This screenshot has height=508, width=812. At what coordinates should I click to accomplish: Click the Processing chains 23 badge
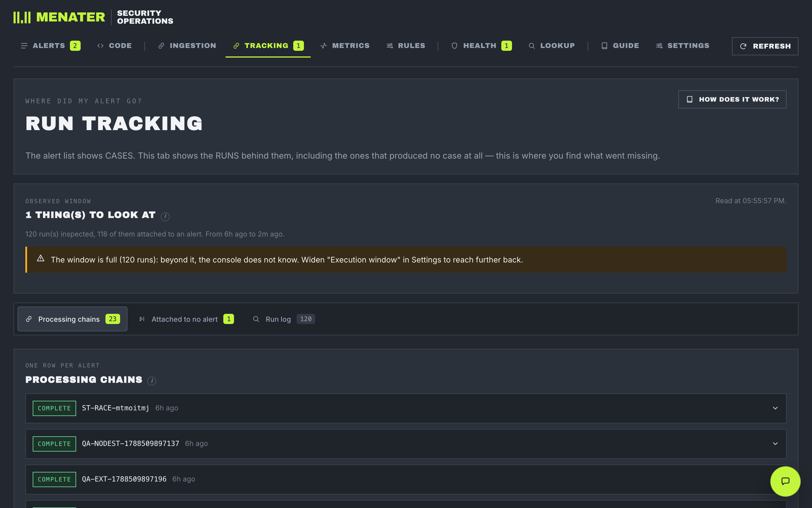(x=113, y=319)
